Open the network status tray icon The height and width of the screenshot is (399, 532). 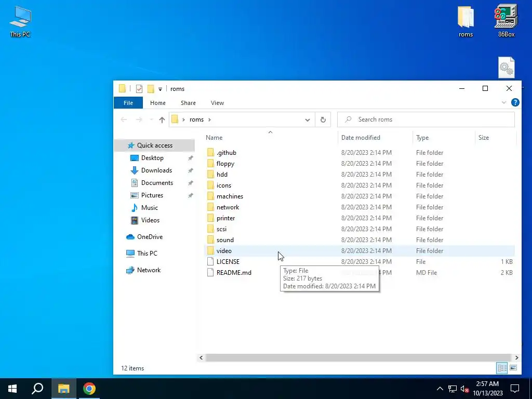pyautogui.click(x=453, y=389)
